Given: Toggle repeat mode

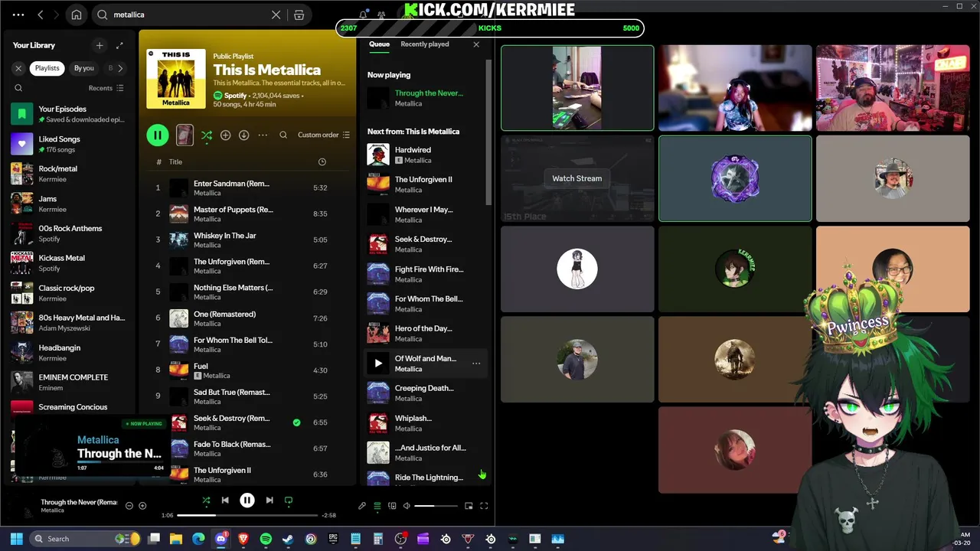Looking at the screenshot, I should 289,500.
